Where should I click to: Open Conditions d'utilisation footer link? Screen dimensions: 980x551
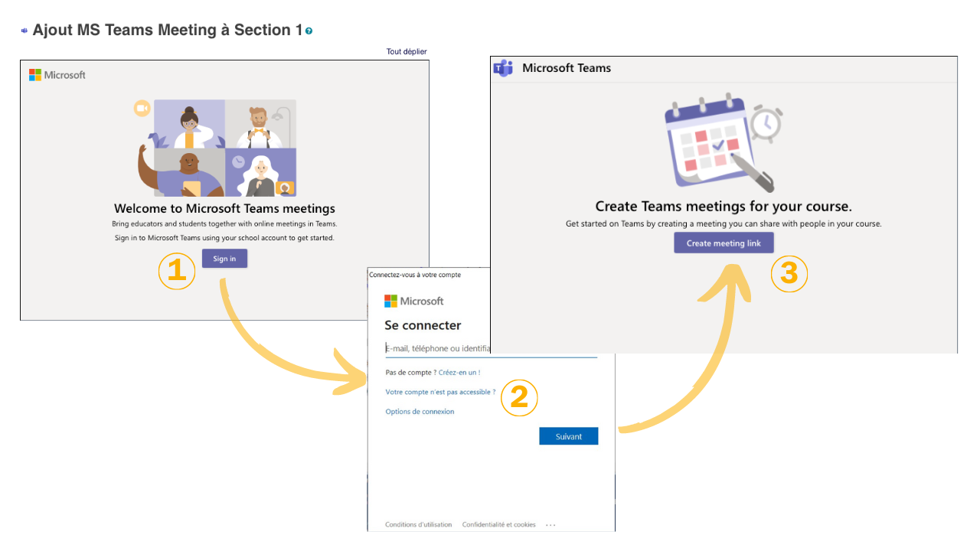pos(419,525)
